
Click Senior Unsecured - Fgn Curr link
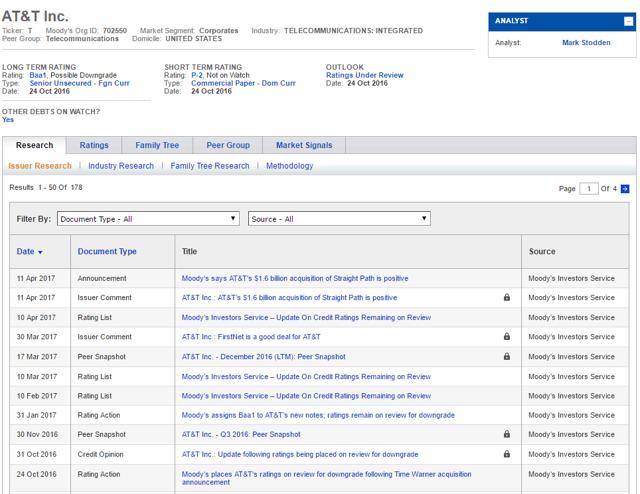pyautogui.click(x=79, y=83)
